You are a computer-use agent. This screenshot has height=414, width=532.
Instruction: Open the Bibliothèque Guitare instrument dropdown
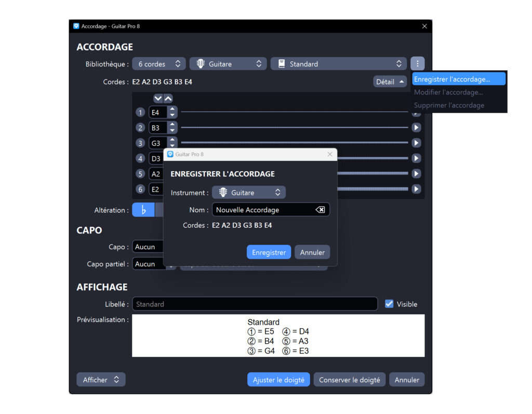(228, 64)
